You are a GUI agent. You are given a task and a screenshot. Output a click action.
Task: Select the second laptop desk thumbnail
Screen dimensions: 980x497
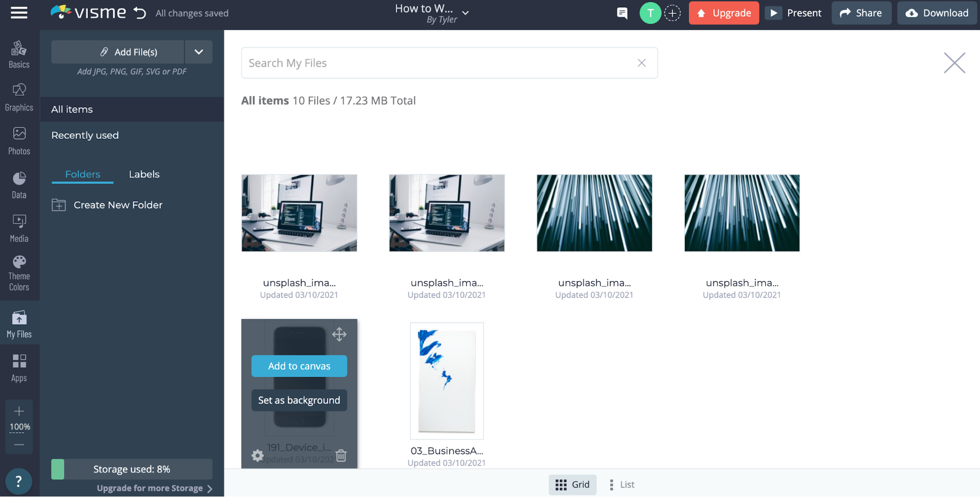pyautogui.click(x=447, y=213)
